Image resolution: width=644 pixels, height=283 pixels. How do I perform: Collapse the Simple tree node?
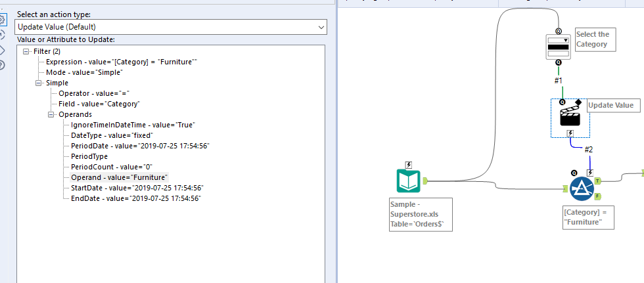(39, 83)
